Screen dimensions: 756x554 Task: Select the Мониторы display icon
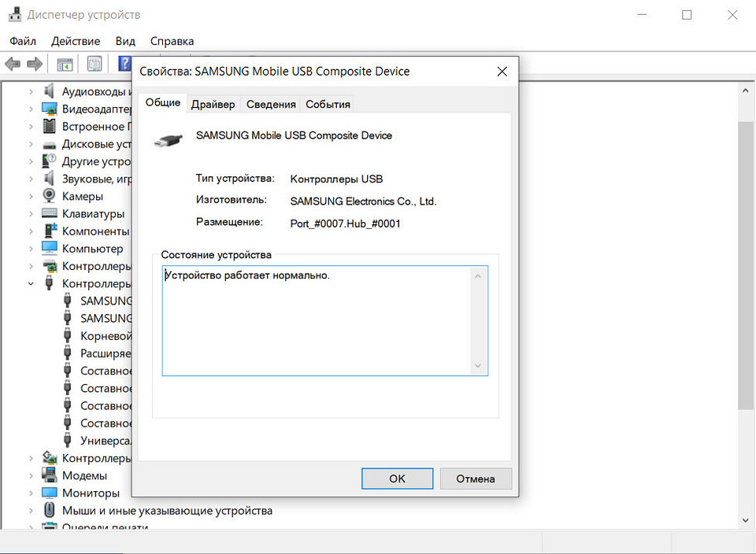click(x=50, y=493)
